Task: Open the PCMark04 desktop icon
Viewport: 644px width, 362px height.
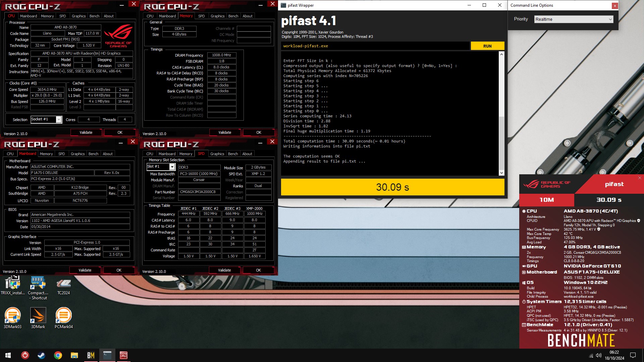Action: 63,318
